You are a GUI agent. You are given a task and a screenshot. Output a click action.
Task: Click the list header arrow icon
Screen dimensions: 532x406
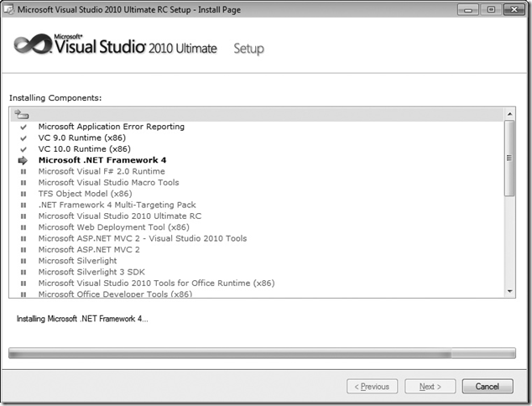tap(21, 115)
